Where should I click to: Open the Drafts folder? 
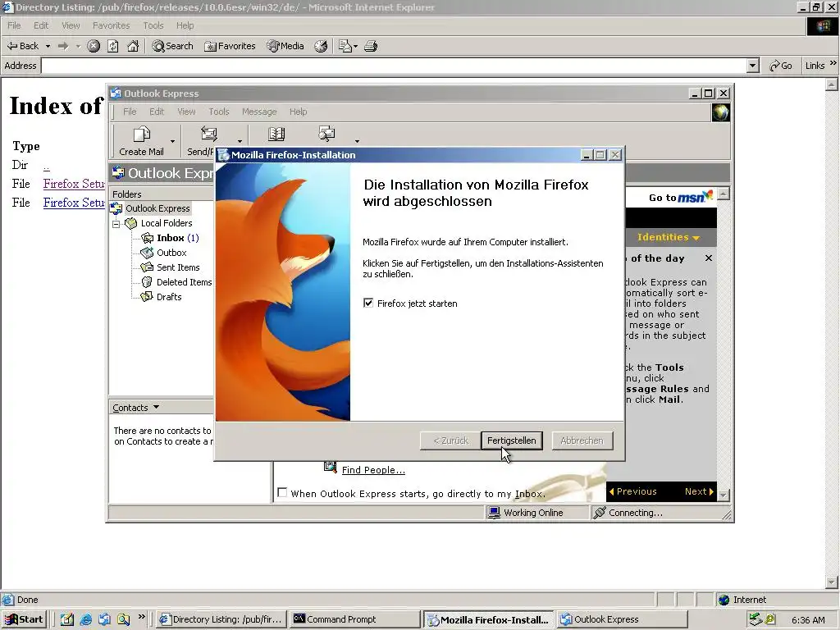pyautogui.click(x=169, y=297)
